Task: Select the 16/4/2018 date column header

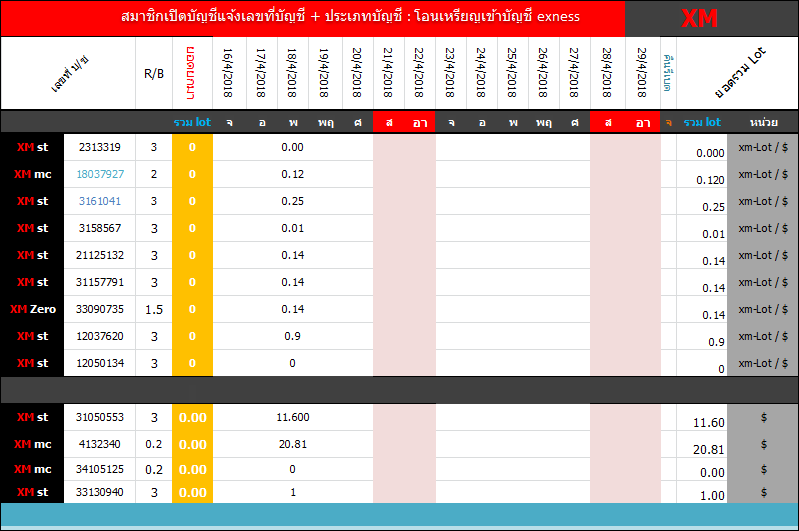Action: 228,73
